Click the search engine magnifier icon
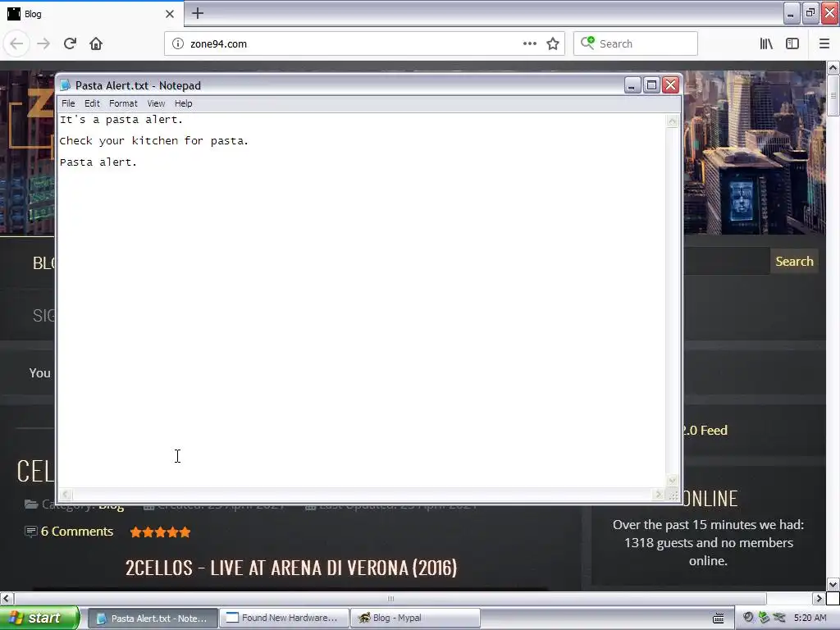The width and height of the screenshot is (840, 630). 587,43
